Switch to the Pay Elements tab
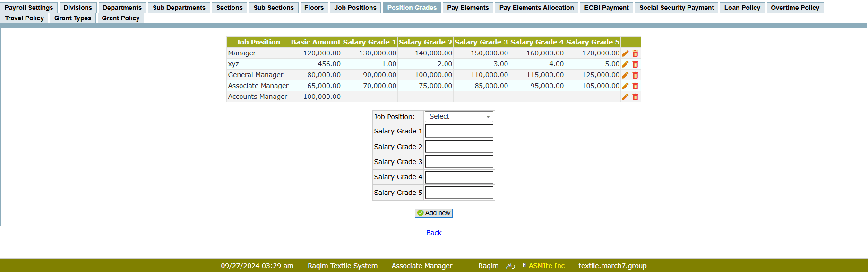Viewport: 868px width, 272px height. [467, 8]
